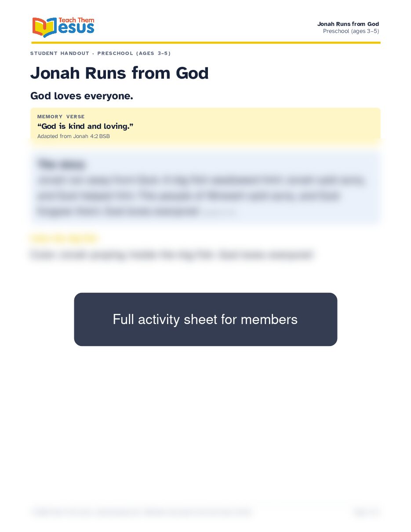Image resolution: width=411 pixels, height=532 pixels.
Task: Click the "MEMORY VERSE" label
Action: click(61, 117)
